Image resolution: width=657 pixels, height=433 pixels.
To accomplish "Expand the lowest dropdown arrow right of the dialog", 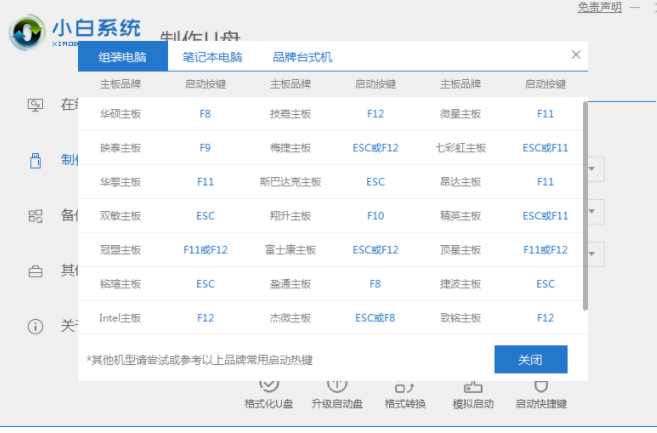I will pos(594,254).
